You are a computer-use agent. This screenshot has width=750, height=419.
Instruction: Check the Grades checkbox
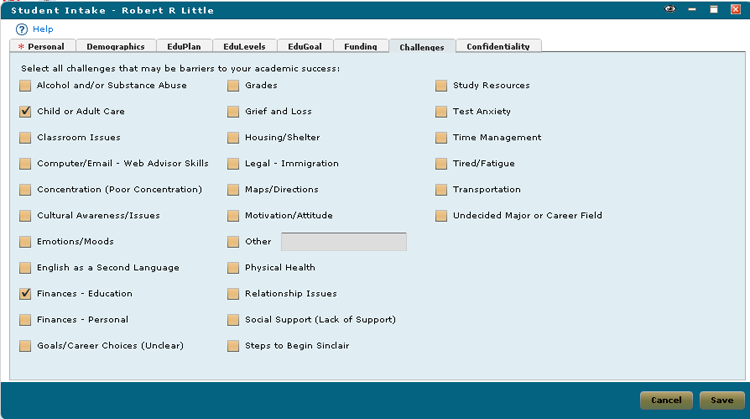coord(233,86)
